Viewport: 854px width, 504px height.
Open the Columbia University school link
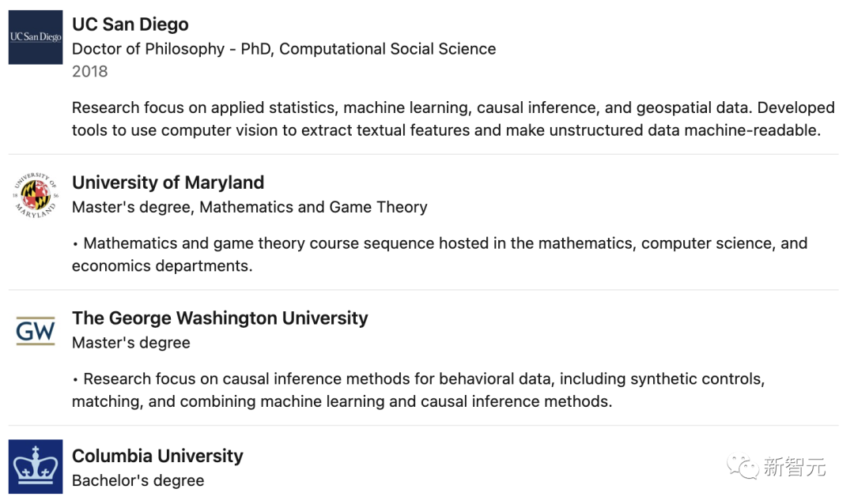(x=157, y=456)
